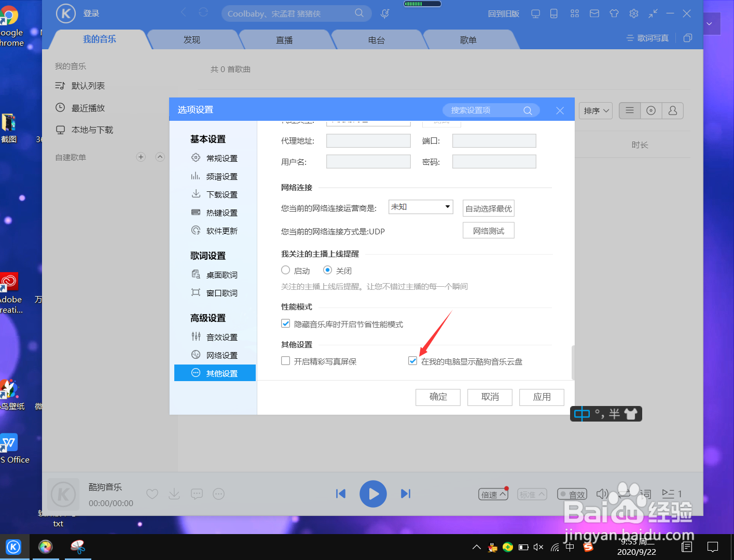The width and height of the screenshot is (734, 560).
Task: Click the green level bar at the top
Action: [422, 4]
